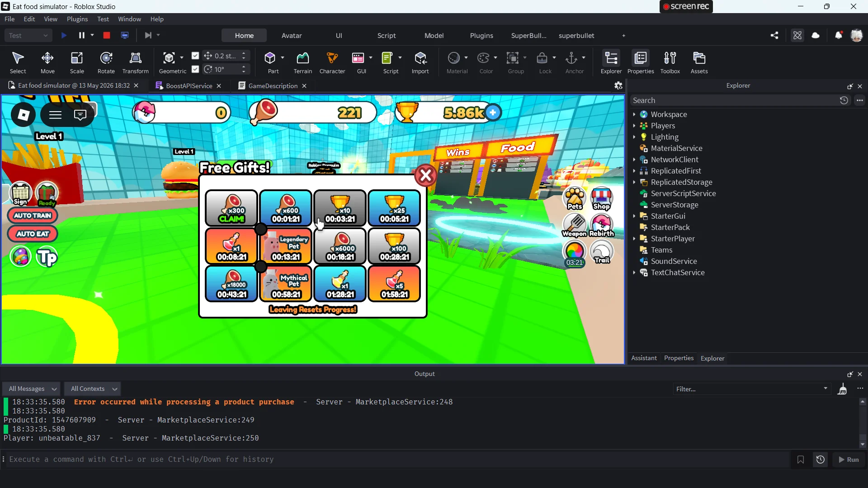Open the Toolbox panel
The width and height of the screenshot is (868, 488).
tap(670, 62)
